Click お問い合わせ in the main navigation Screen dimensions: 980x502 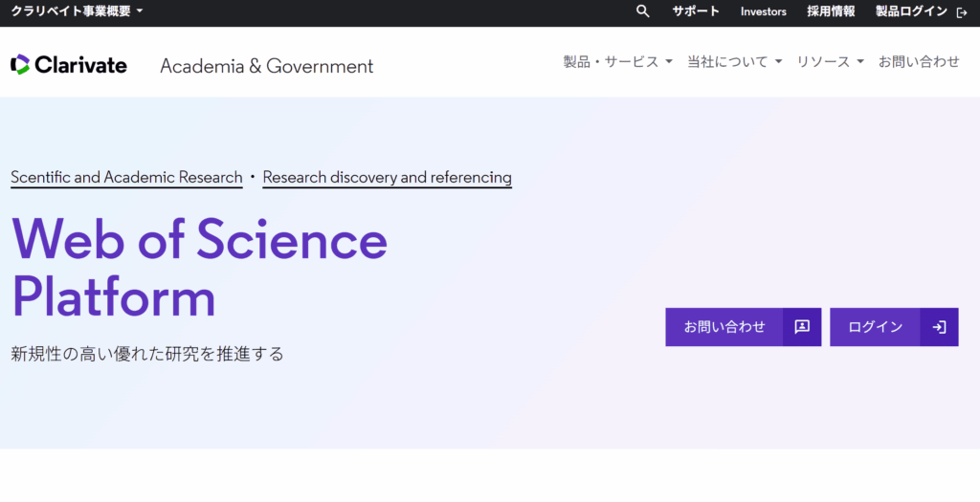click(x=919, y=62)
